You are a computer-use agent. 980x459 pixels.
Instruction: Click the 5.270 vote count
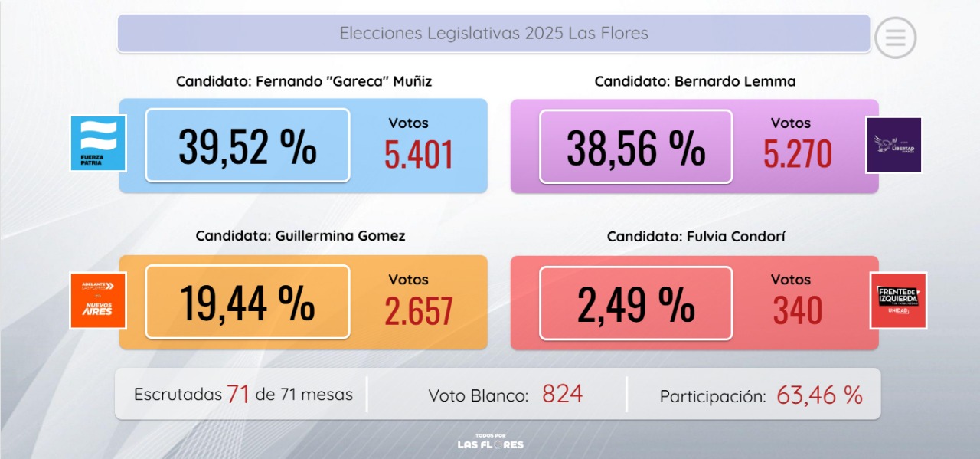pos(797,154)
